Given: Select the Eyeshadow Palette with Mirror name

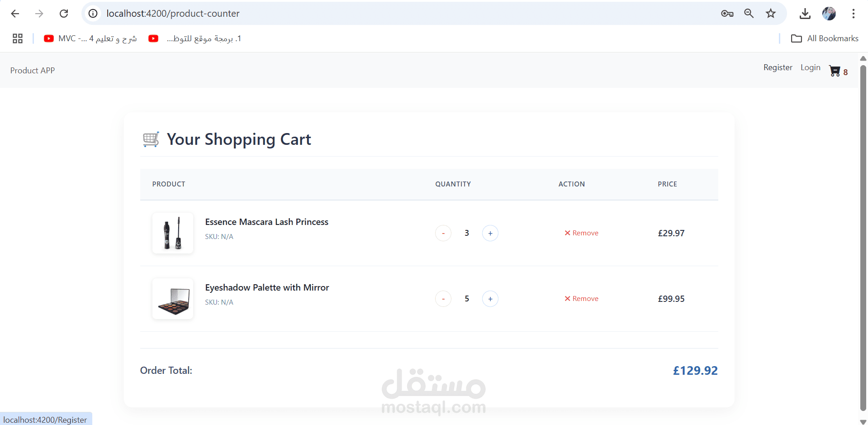Looking at the screenshot, I should coord(267,287).
